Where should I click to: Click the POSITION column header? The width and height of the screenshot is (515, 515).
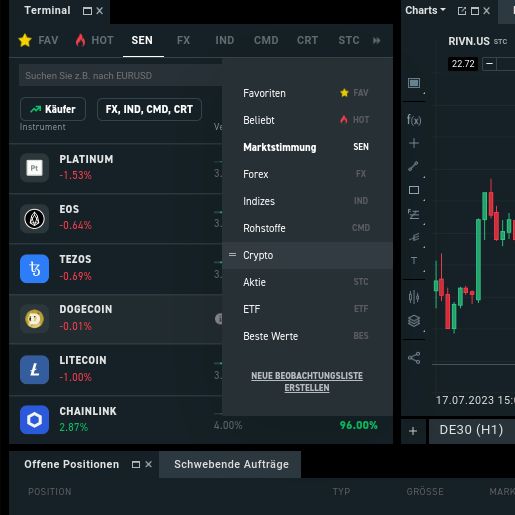point(50,492)
